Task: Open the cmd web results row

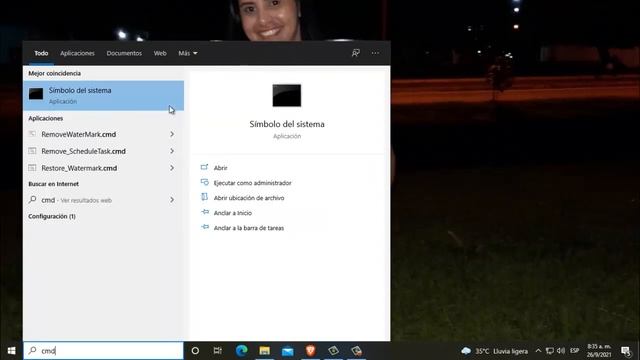Action: pos(104,200)
